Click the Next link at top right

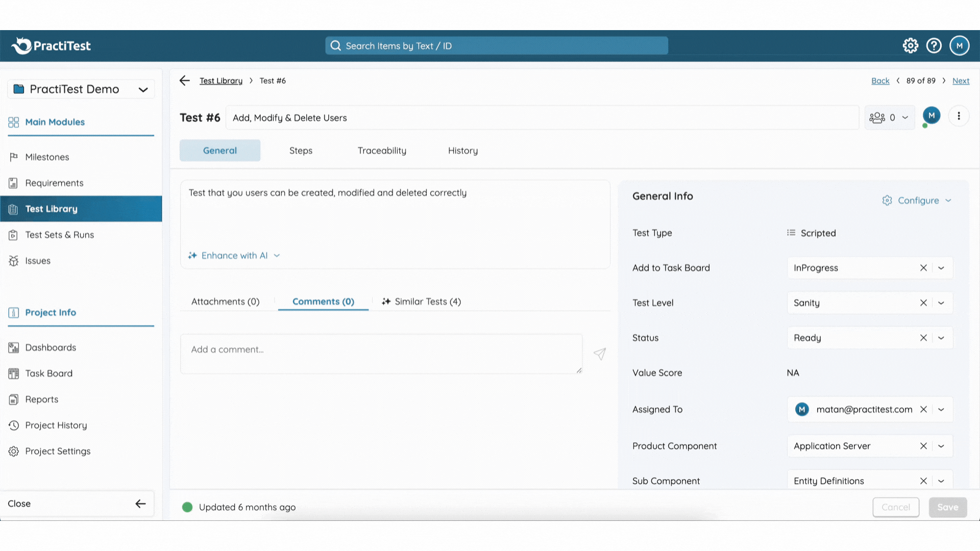961,81
